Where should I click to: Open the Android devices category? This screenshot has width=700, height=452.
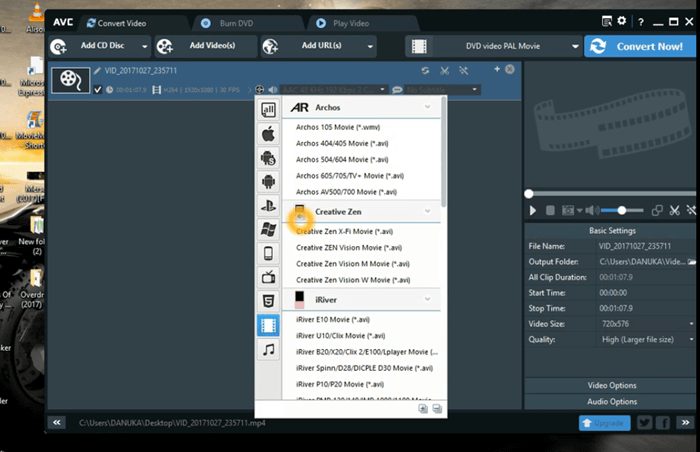pos(268,182)
